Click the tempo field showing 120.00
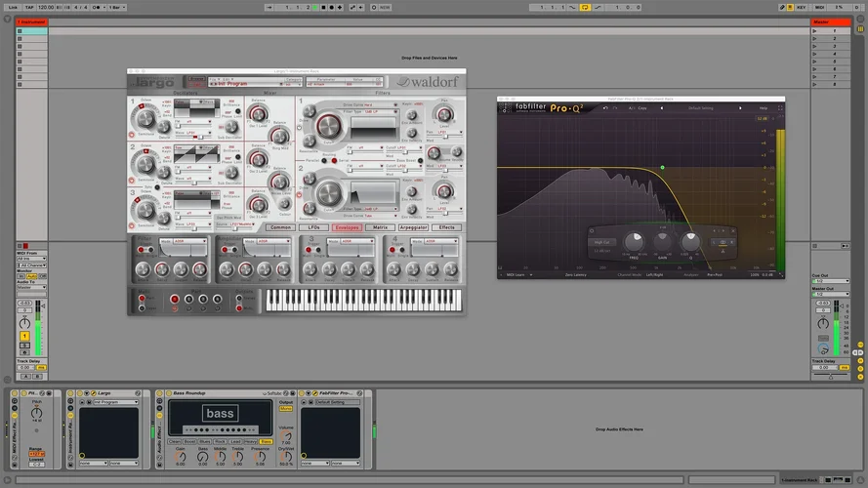The image size is (868, 488). (x=45, y=7)
